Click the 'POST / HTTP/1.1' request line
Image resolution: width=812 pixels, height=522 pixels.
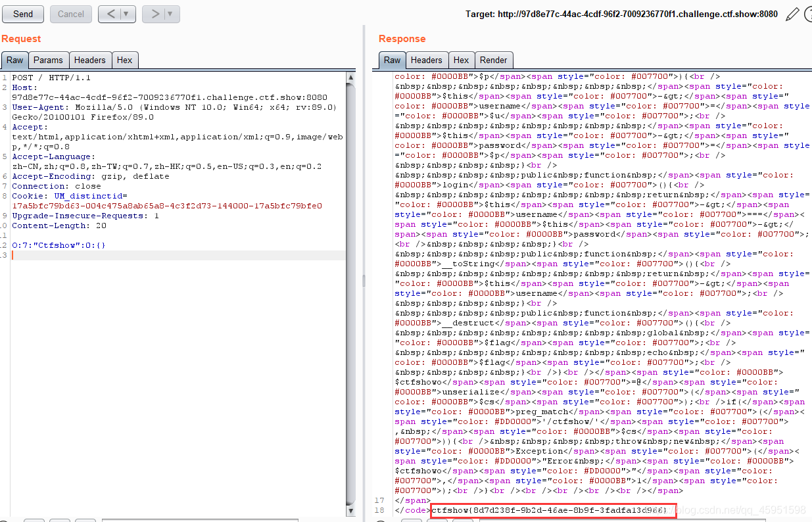pyautogui.click(x=51, y=78)
